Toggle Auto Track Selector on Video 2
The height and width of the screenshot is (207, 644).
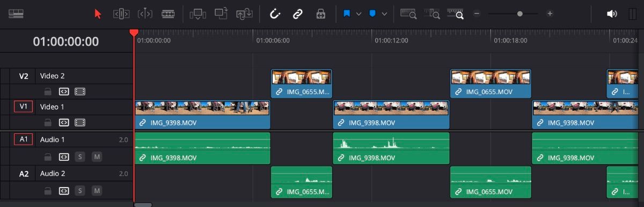click(63, 92)
